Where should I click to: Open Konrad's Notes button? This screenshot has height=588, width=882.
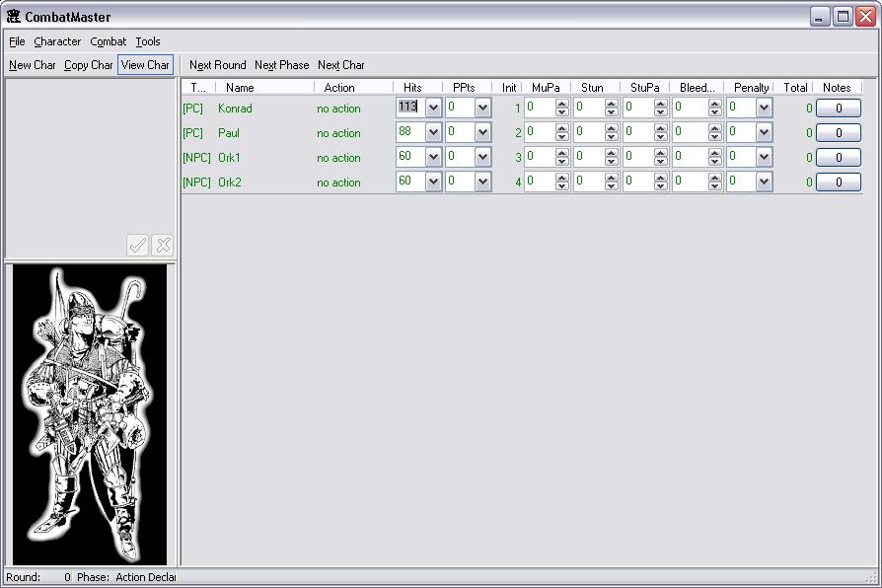click(x=839, y=108)
